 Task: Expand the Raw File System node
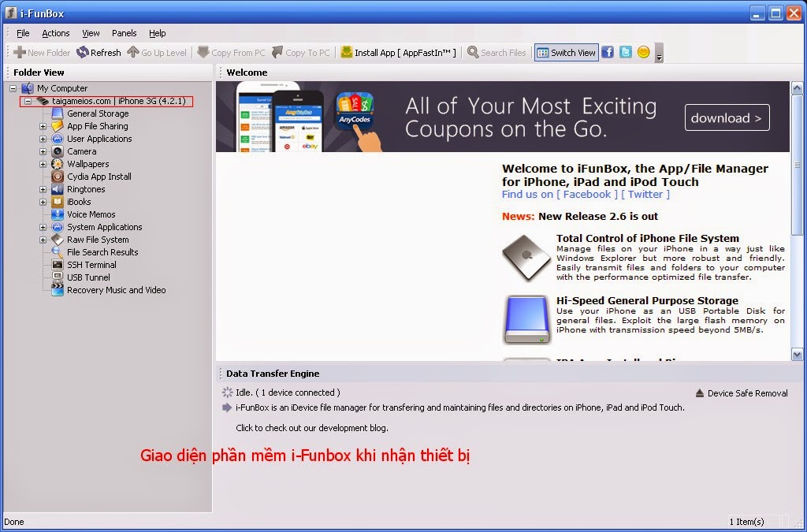click(43, 240)
